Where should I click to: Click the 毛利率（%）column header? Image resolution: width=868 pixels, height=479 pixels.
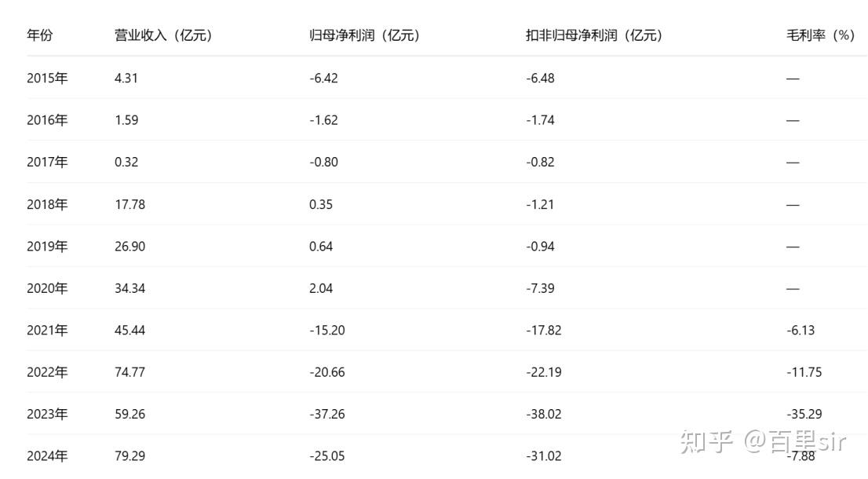[822, 35]
